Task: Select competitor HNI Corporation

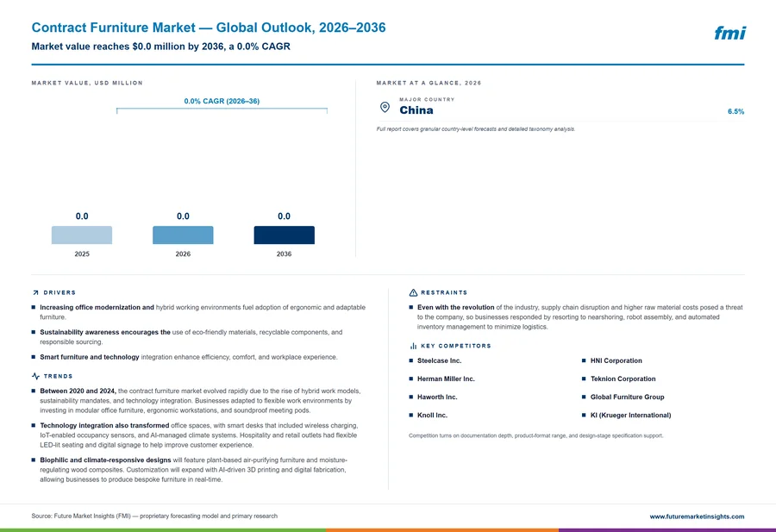Action: point(616,360)
